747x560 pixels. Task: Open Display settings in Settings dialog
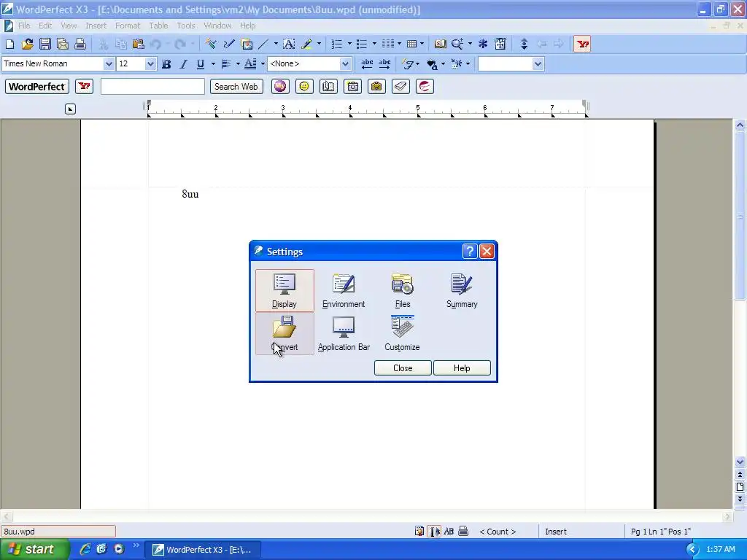coord(285,290)
